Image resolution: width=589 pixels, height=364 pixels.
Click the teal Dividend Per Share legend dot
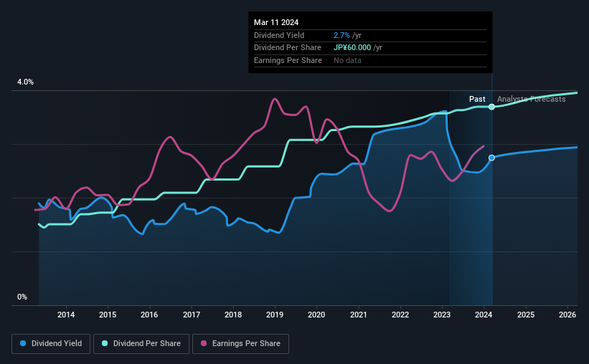coord(105,343)
